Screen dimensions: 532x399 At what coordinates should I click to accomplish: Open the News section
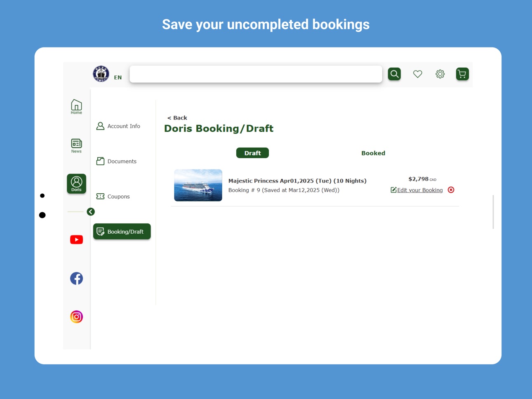(x=76, y=146)
